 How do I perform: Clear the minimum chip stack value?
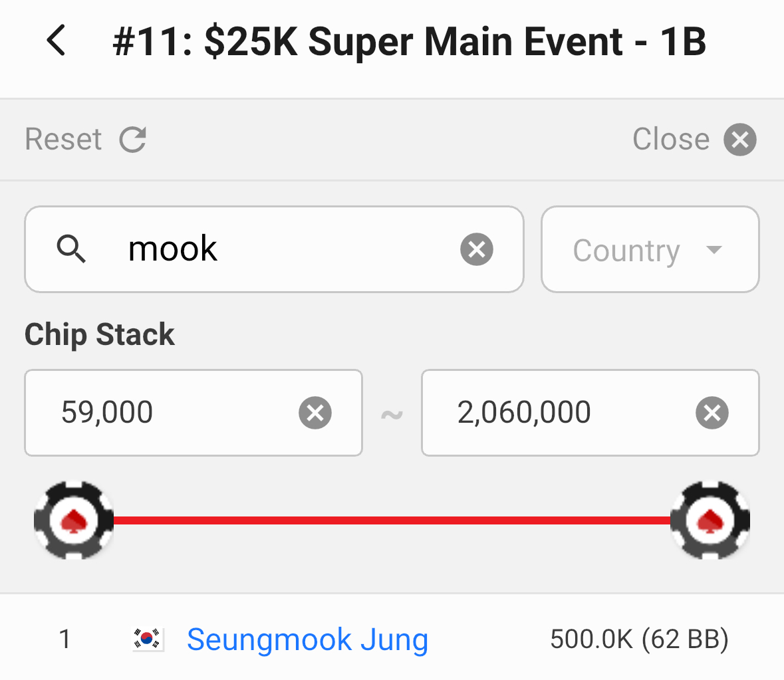(x=315, y=413)
